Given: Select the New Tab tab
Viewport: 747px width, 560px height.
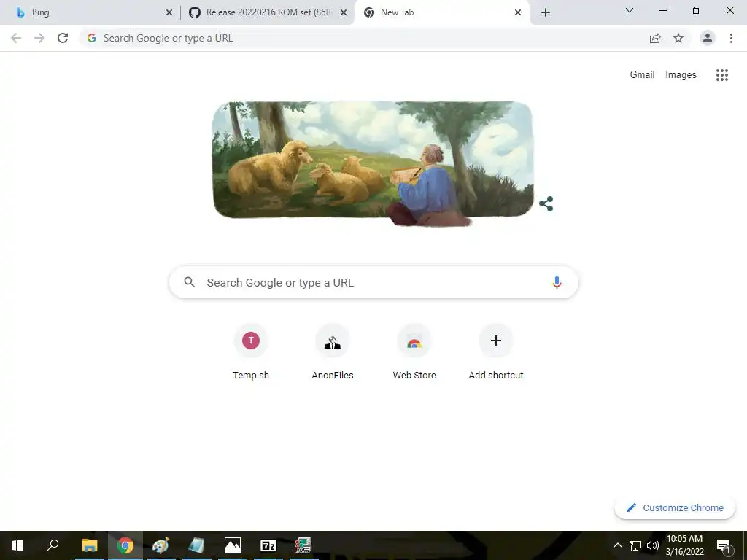Looking at the screenshot, I should click(441, 12).
